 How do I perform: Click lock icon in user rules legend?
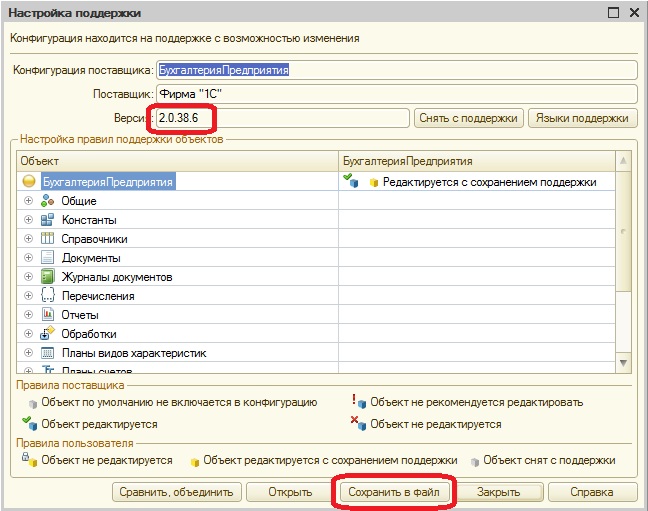coord(30,459)
